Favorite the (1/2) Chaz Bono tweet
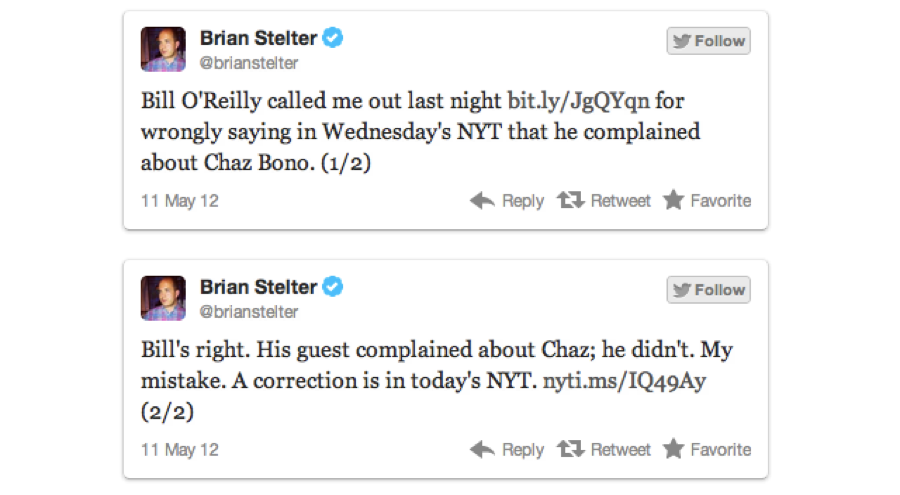 (707, 201)
